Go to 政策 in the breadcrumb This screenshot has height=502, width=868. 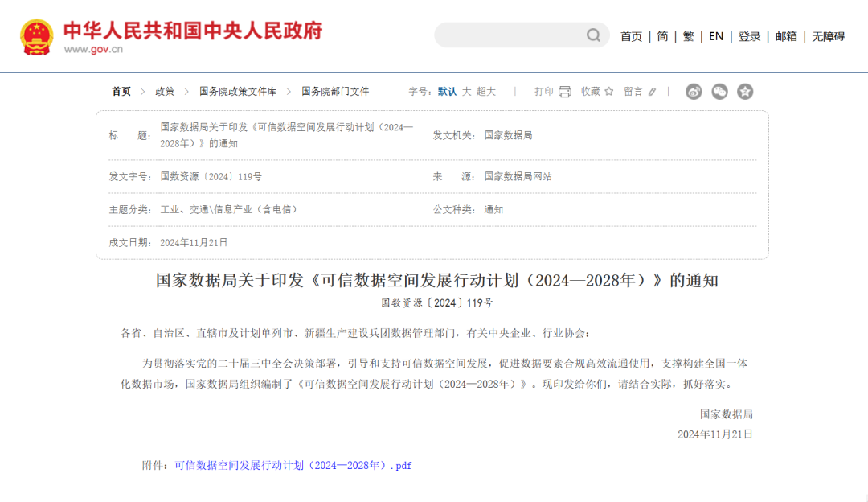165,92
